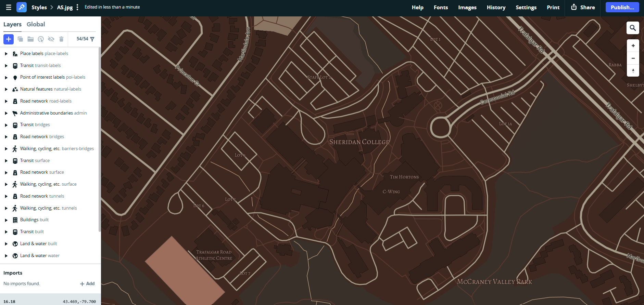Image resolution: width=644 pixels, height=305 pixels.
Task: Toggle layer visibility with eye-slash icon
Action: 51,39
